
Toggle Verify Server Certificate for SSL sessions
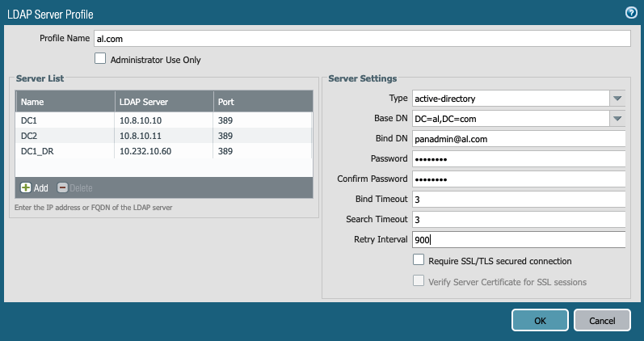419,281
